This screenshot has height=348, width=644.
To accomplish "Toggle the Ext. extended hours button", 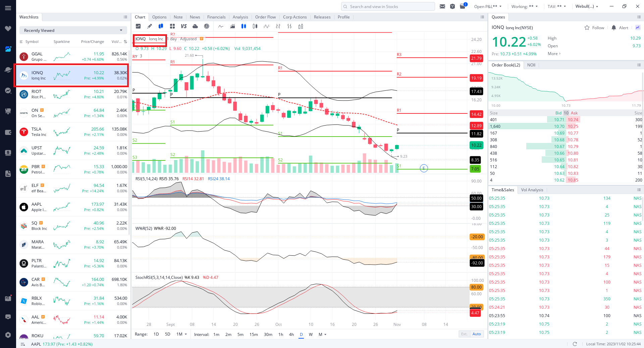I will point(464,334).
